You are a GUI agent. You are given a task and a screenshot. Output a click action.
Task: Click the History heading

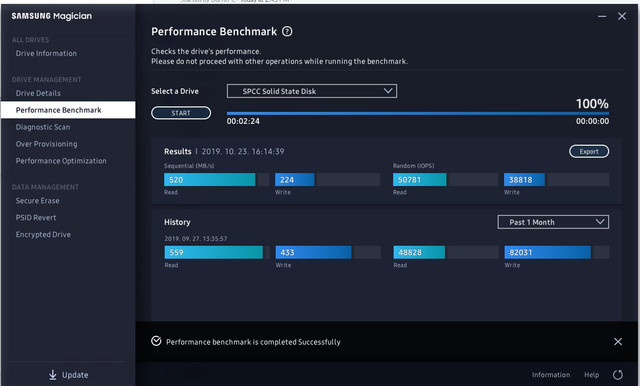pyautogui.click(x=177, y=222)
